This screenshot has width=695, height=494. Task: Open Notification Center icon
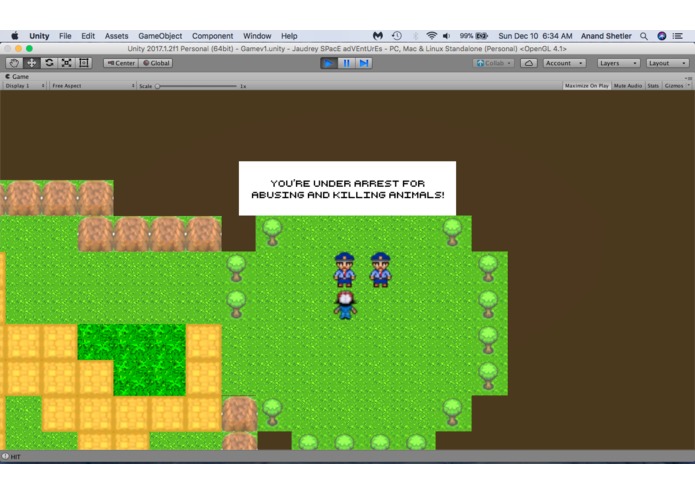pos(678,36)
